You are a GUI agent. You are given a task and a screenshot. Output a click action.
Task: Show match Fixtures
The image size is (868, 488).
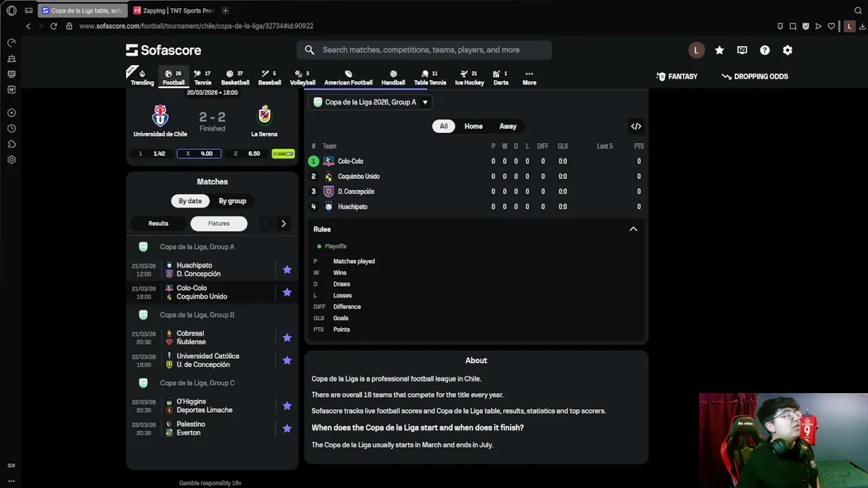pos(219,224)
